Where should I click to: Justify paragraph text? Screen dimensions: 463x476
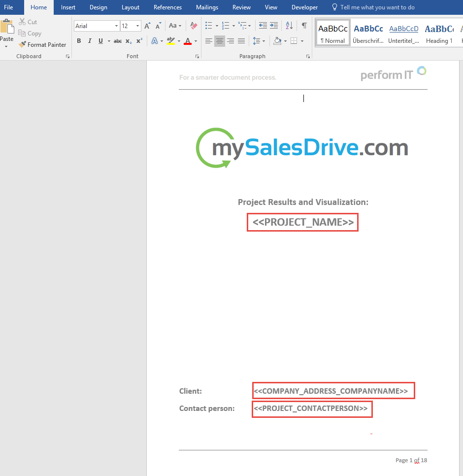point(241,41)
